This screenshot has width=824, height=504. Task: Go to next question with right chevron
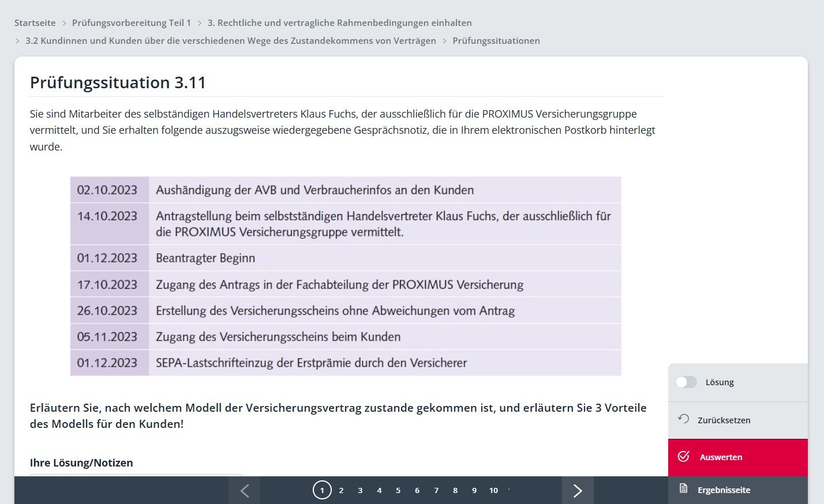578,490
